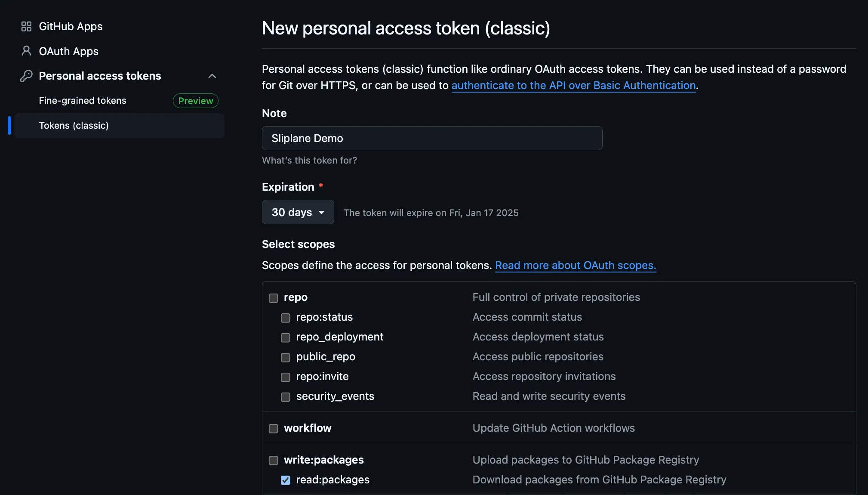This screenshot has height=495, width=868.
Task: Uncheck the read:packages scope
Action: pyautogui.click(x=286, y=480)
